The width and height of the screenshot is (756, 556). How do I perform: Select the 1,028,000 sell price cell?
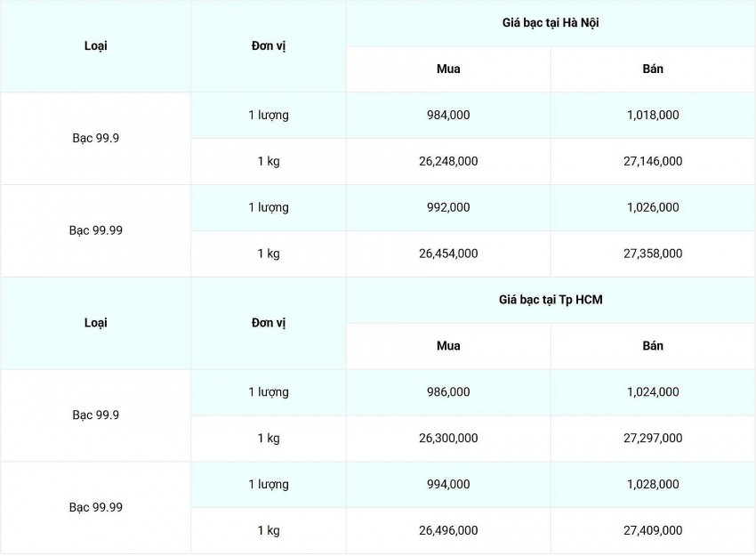pyautogui.click(x=653, y=485)
